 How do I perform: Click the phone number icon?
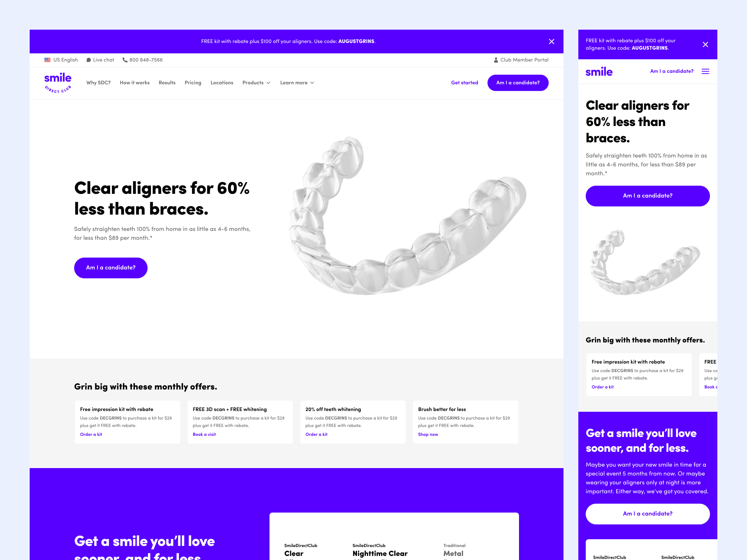point(125,60)
